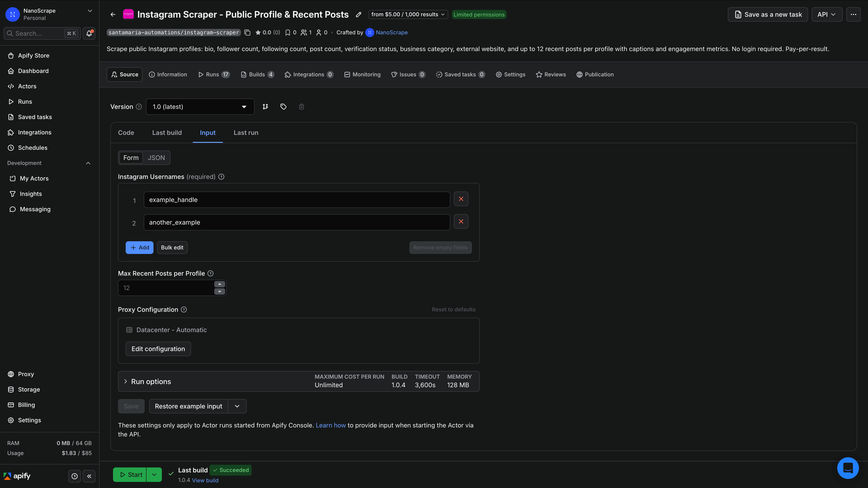Focus the sidebar Search field
This screenshot has height=488, width=868.
click(42, 33)
